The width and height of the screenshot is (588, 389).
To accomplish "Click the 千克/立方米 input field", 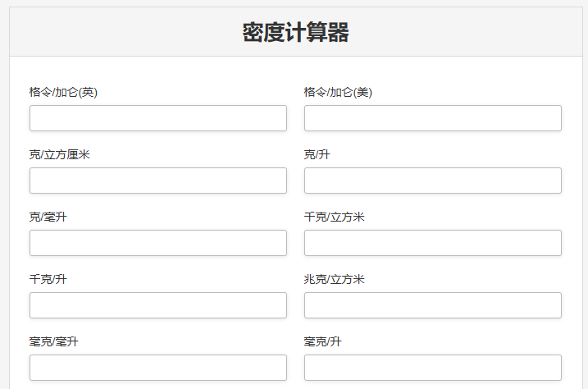I will coord(432,243).
